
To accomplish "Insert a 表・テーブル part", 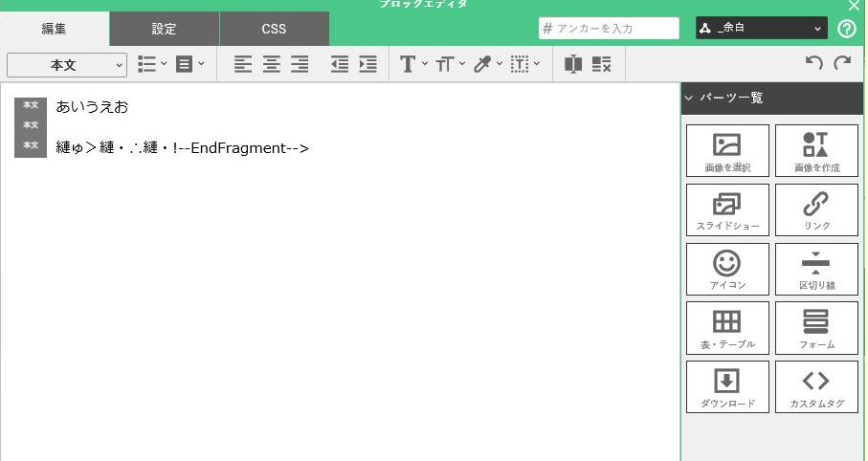I will coord(727,328).
